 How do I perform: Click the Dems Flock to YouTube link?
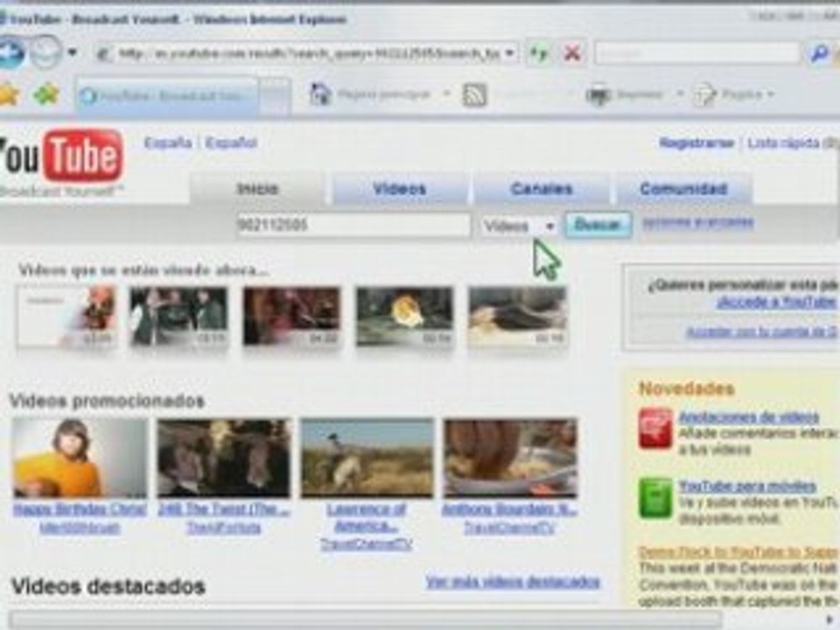point(738,552)
